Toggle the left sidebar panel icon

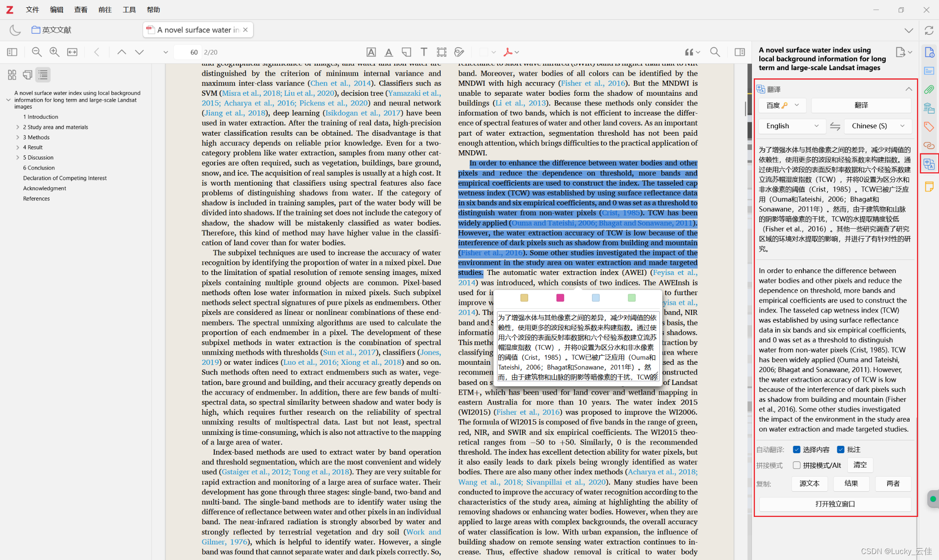click(x=12, y=52)
